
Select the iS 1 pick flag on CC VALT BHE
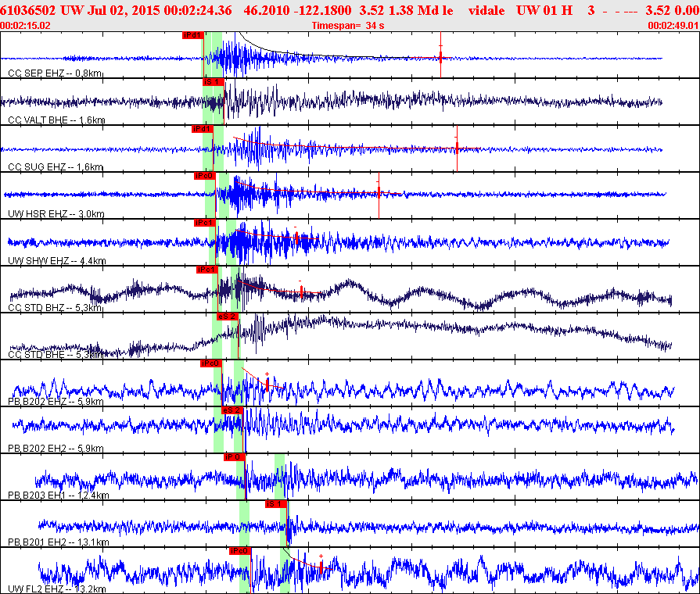(214, 82)
